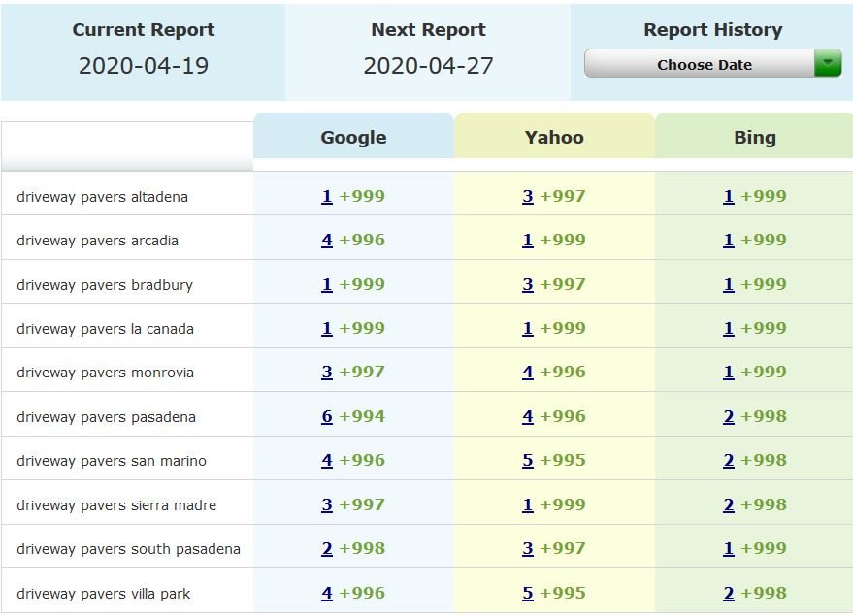Open Yahoo rank link for driveway pavers villa park
853x616 pixels.
(x=528, y=593)
